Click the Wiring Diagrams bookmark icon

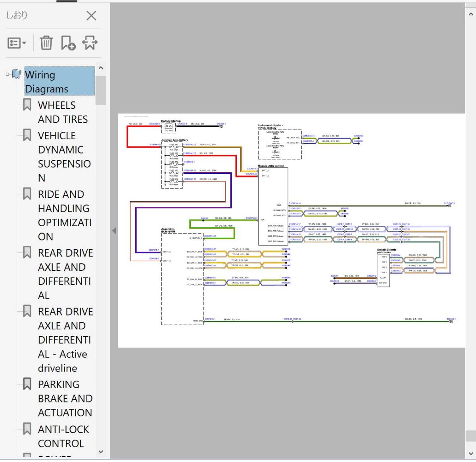click(x=17, y=74)
